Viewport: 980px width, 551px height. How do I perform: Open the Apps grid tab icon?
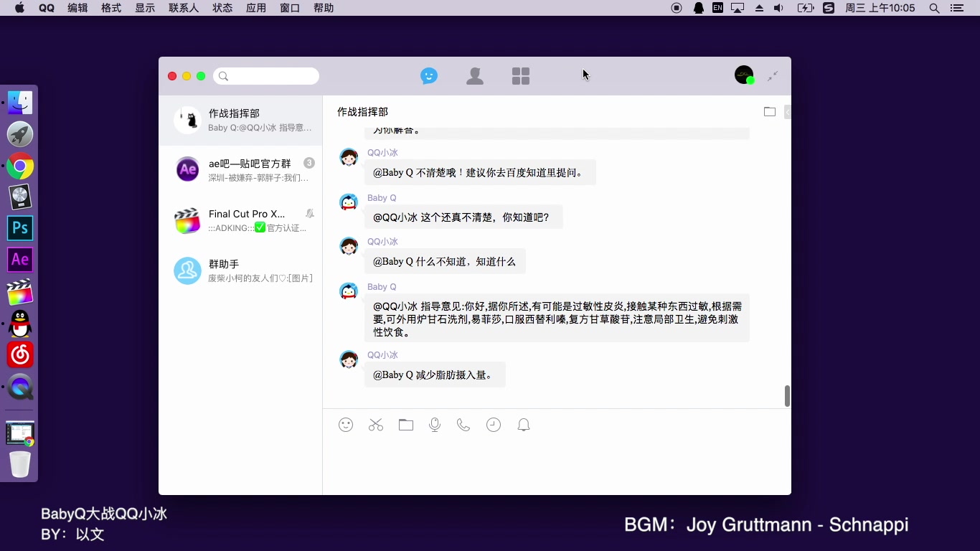(521, 76)
